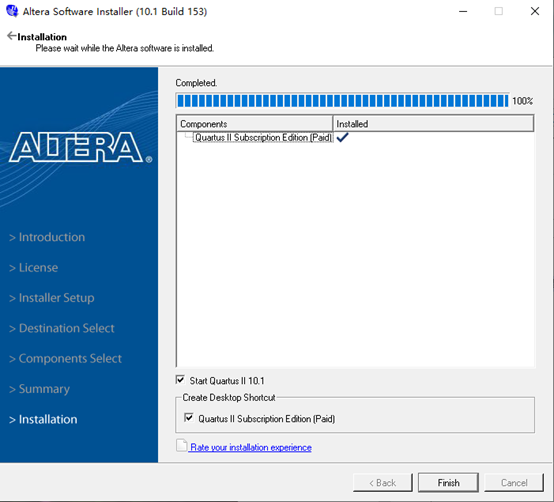Click the Finish button
Screen dimensions: 554x502
pos(448,483)
